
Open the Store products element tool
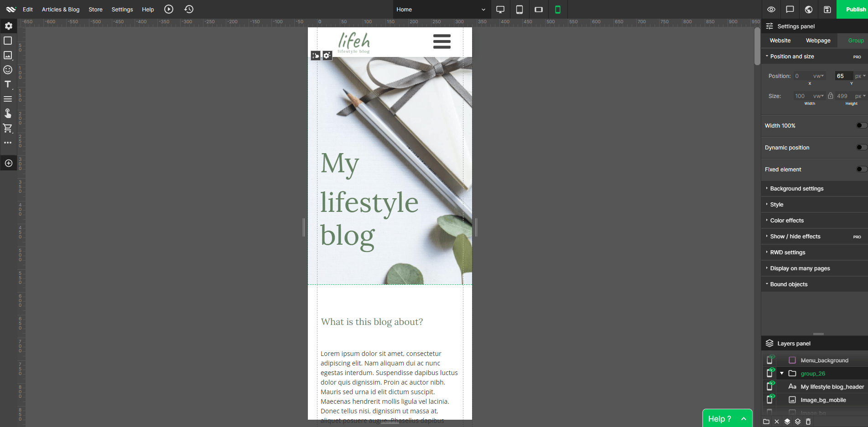[x=8, y=128]
